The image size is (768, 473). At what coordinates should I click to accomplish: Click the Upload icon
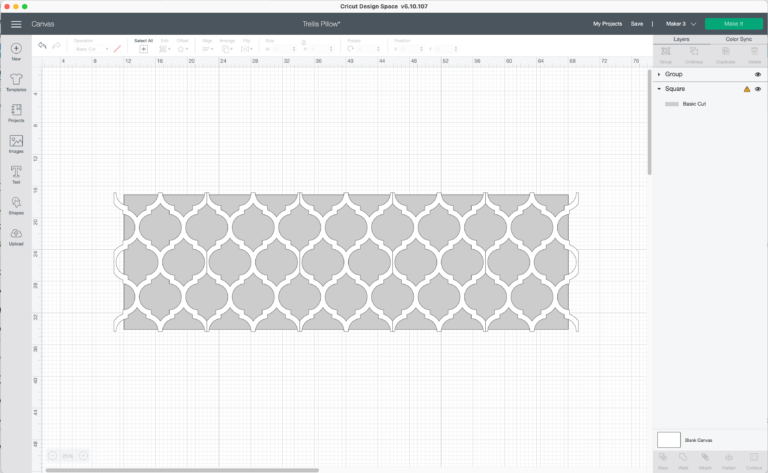16,235
